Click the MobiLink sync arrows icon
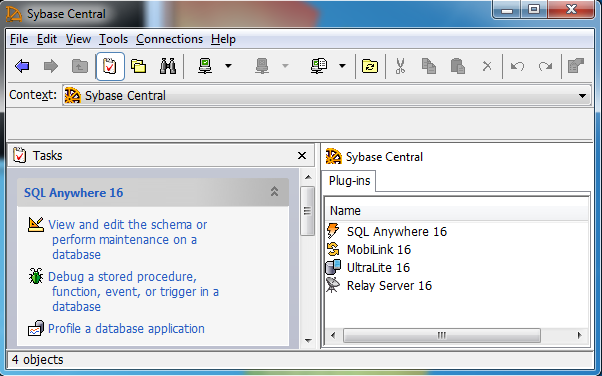The height and width of the screenshot is (376, 602). pyautogui.click(x=333, y=250)
